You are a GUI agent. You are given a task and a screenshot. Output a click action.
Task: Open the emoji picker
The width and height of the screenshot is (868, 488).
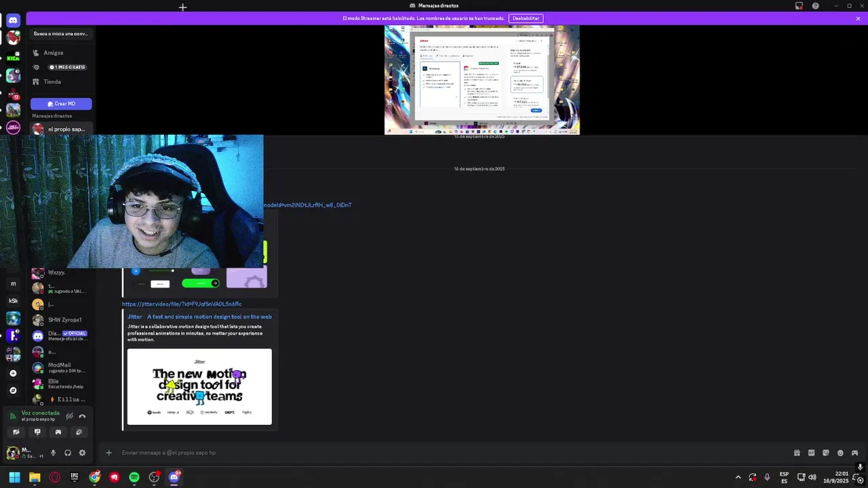(840, 453)
